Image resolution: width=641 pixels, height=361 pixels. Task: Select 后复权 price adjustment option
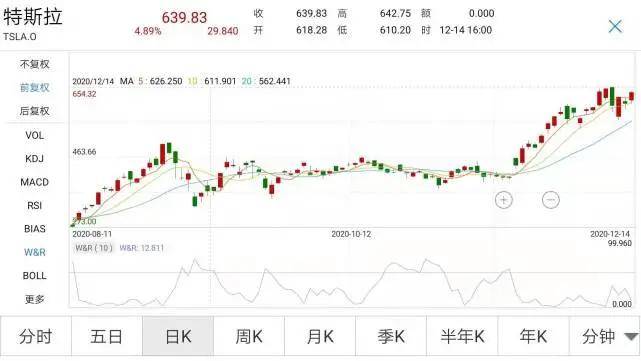[x=35, y=111]
